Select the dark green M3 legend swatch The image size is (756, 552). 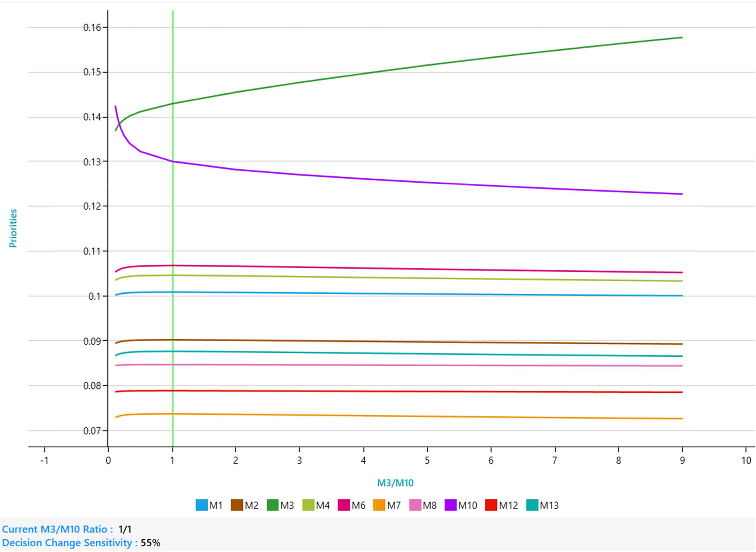coord(273,505)
